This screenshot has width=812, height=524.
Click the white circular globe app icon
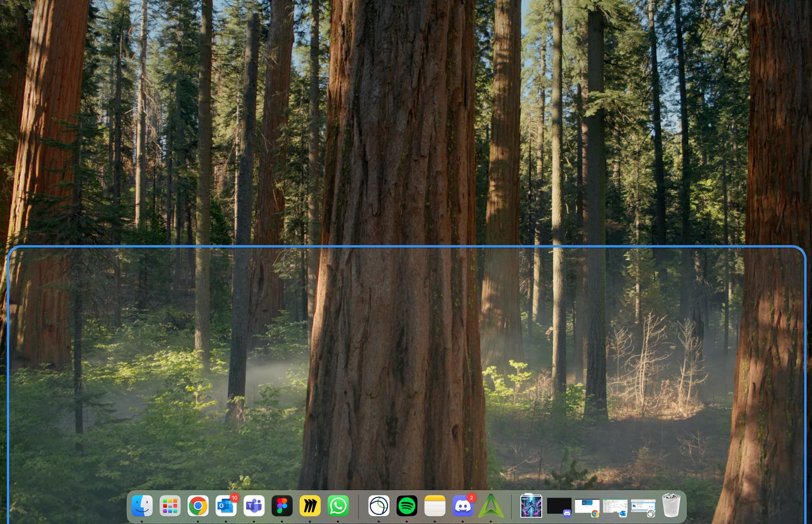click(x=379, y=506)
